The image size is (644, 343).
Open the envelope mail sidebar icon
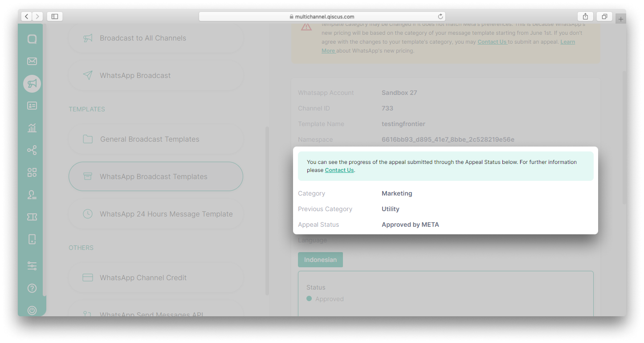(x=32, y=61)
